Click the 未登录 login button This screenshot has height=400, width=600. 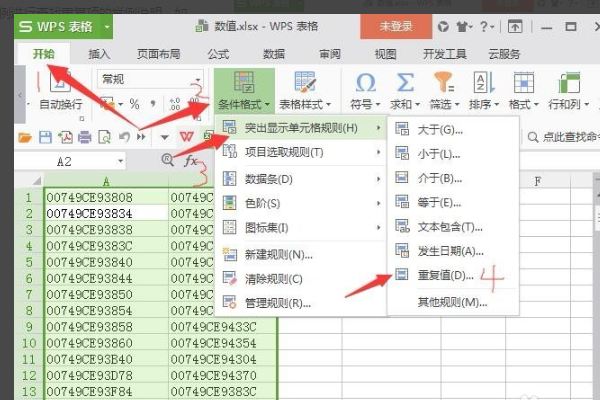click(396, 26)
